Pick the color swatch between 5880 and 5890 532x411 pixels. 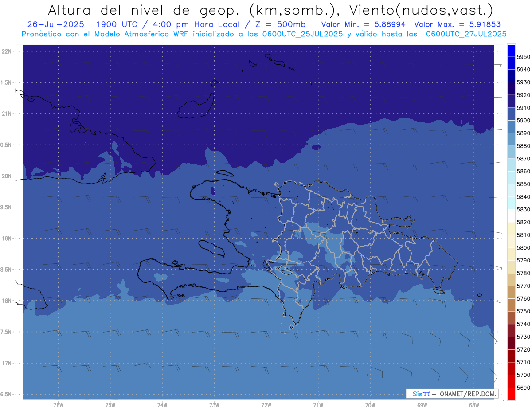511,140
